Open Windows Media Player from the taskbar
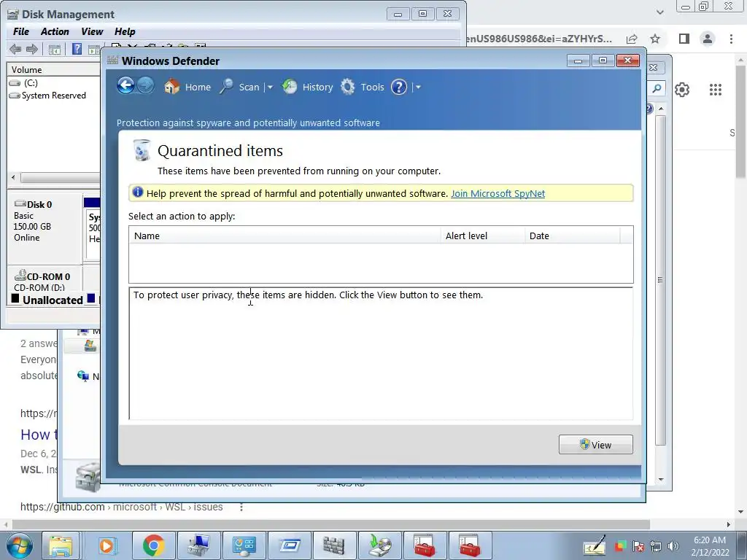 tap(107, 546)
